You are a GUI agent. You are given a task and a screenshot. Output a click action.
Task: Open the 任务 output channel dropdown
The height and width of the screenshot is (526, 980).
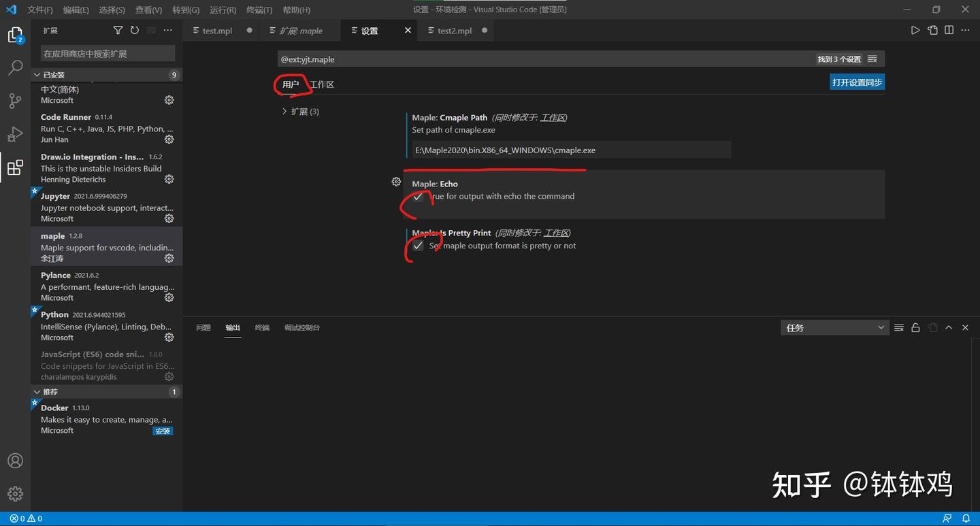(x=835, y=327)
